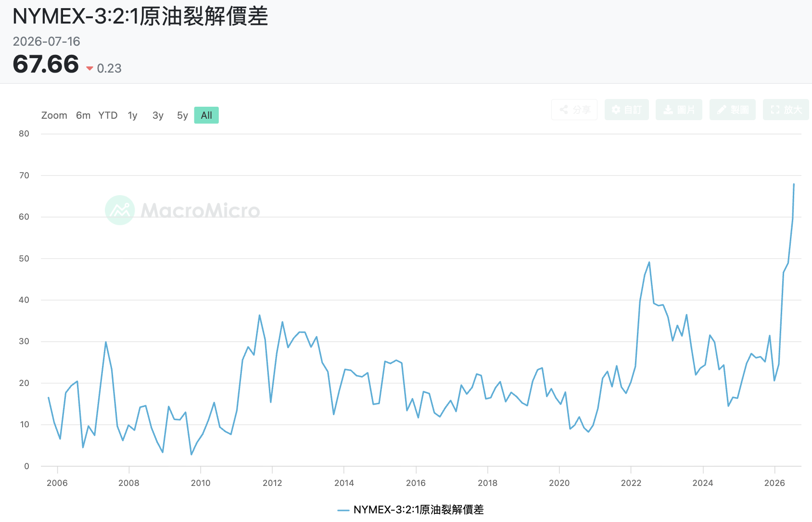
Task: Set zoom range to 3y
Action: tap(158, 115)
